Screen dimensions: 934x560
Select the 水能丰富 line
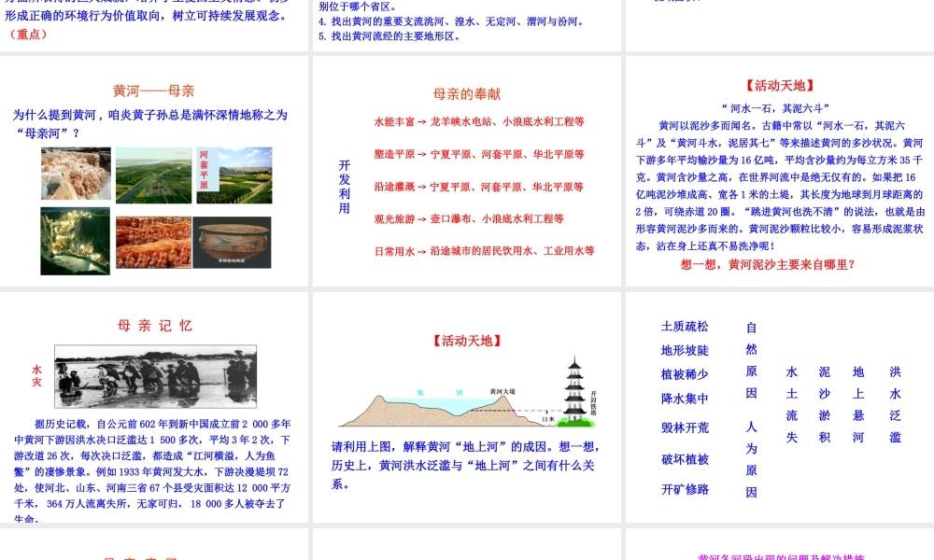click(479, 122)
